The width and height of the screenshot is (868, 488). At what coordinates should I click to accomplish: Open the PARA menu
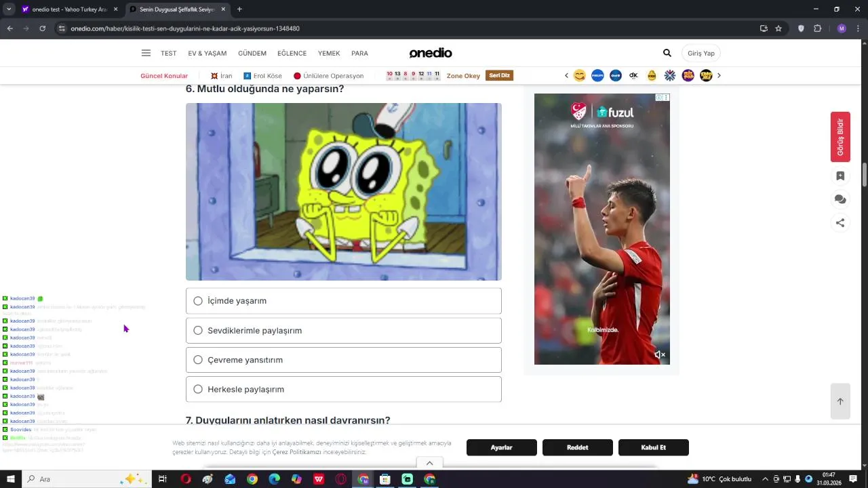pyautogui.click(x=359, y=53)
